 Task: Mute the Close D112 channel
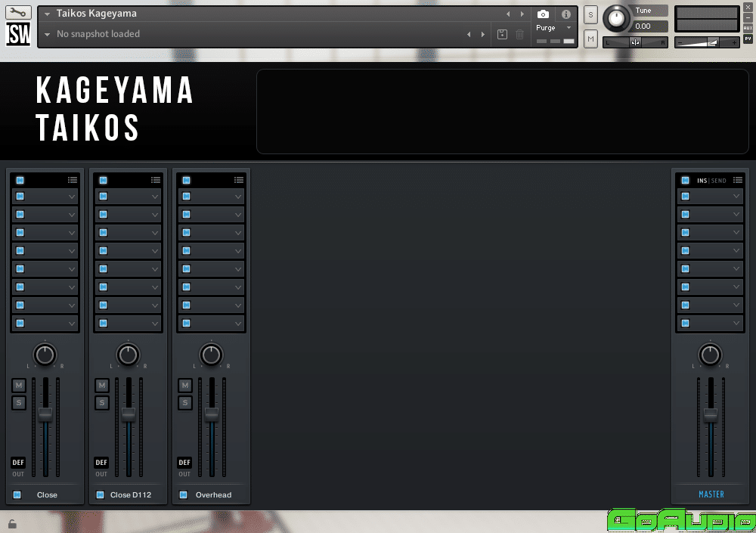[102, 385]
